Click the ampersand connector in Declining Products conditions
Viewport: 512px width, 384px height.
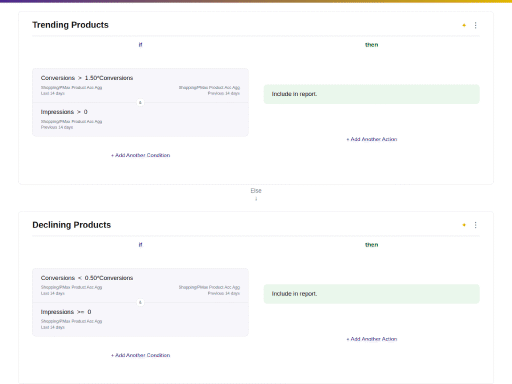[x=140, y=302]
